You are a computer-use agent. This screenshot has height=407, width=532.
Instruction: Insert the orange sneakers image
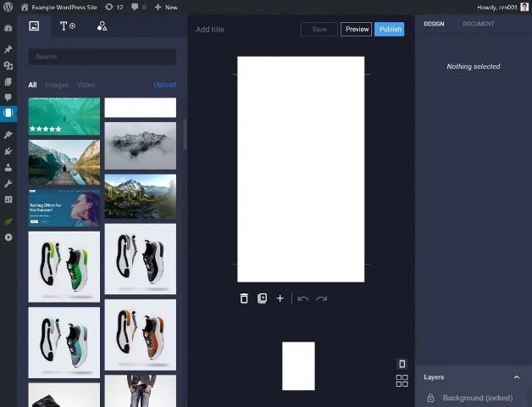[x=141, y=335]
